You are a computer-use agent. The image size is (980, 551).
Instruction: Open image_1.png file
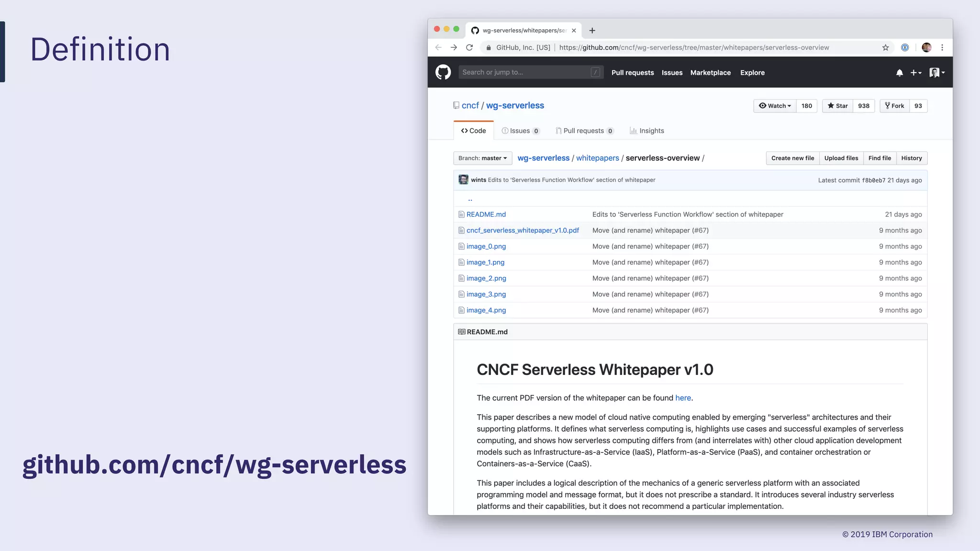tap(485, 262)
